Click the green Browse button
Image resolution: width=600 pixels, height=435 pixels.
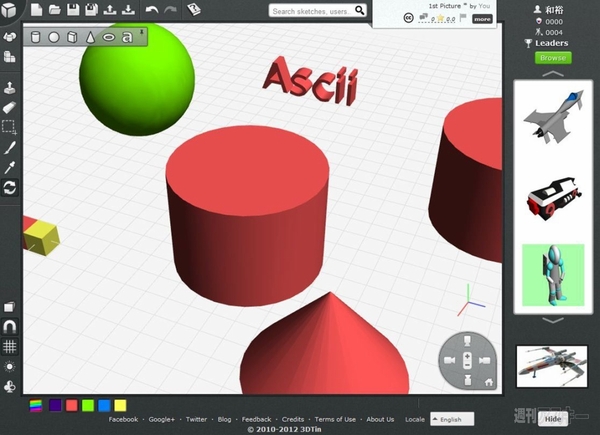[x=553, y=58]
